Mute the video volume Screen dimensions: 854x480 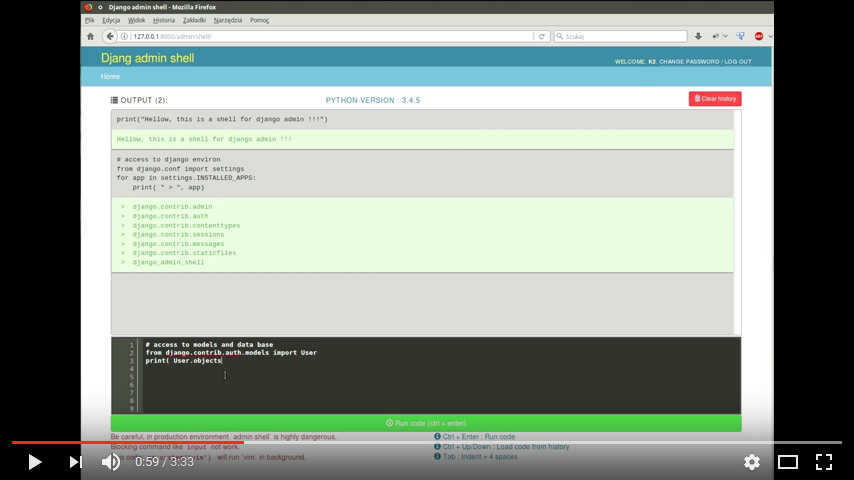[x=111, y=462]
